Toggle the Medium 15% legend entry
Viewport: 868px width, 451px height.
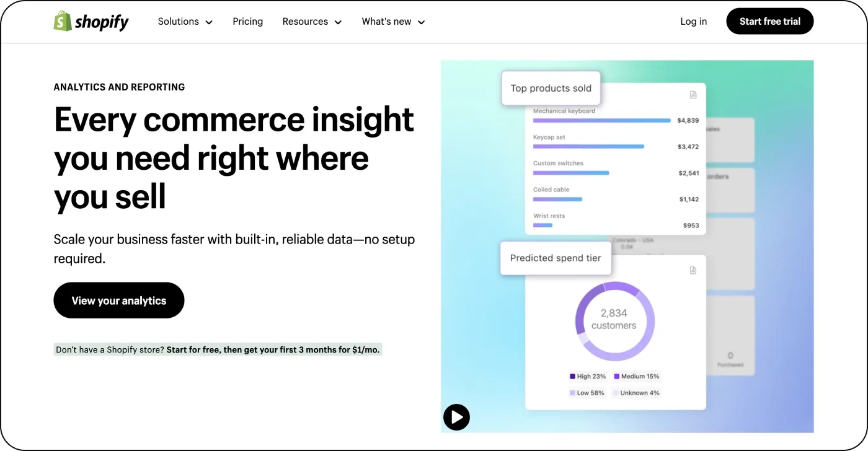(635, 376)
